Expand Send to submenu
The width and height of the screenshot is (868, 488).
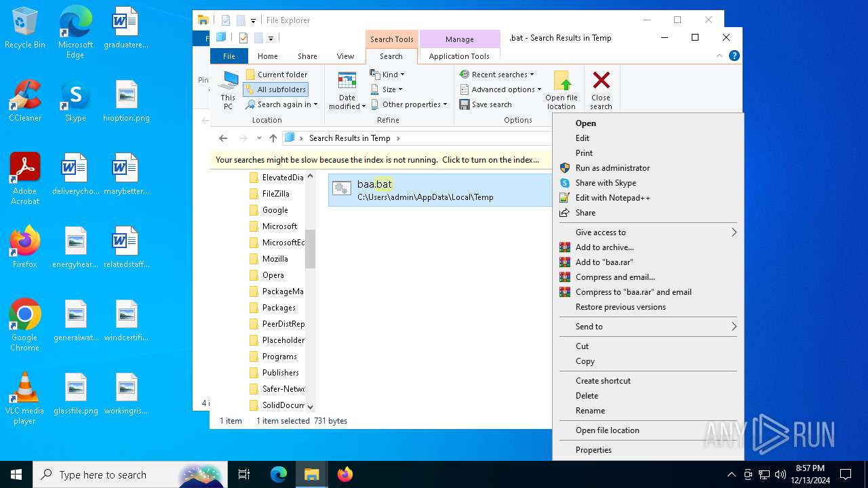point(648,327)
